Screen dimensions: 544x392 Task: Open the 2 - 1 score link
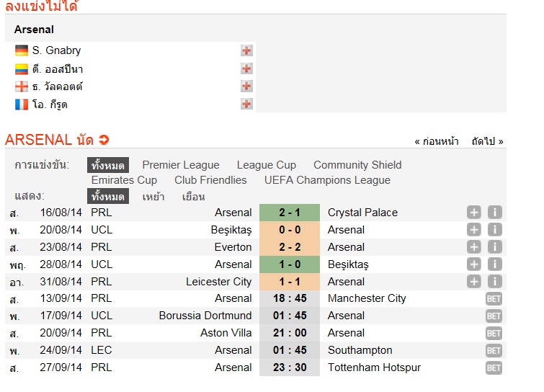coord(290,213)
